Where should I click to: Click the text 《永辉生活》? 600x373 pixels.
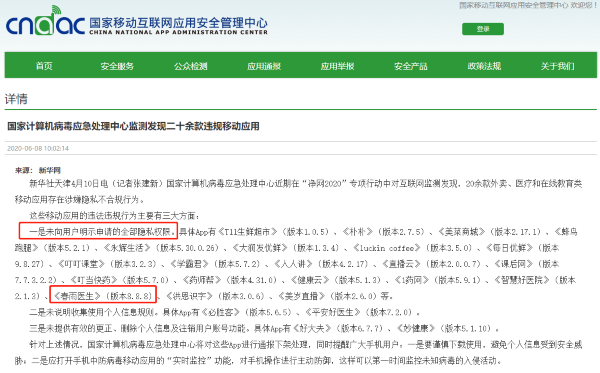[x=127, y=248]
